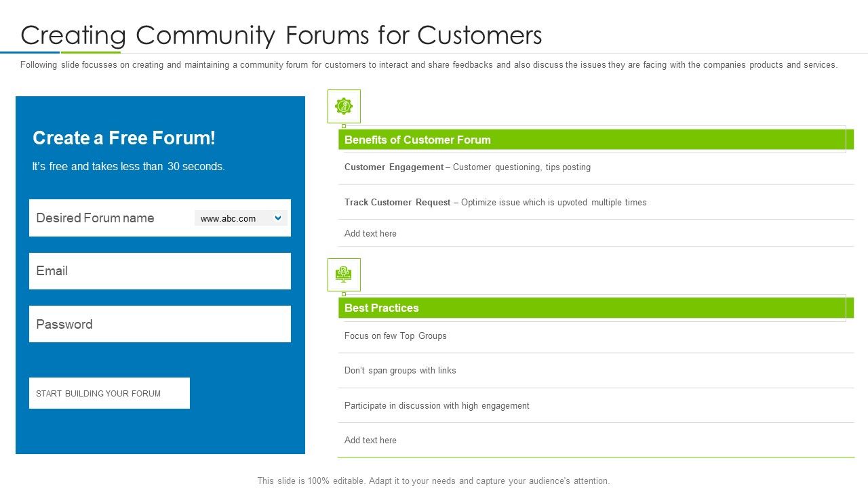The height and width of the screenshot is (488, 868).
Task: Click the slide is 100% editable footer
Action: point(433,481)
